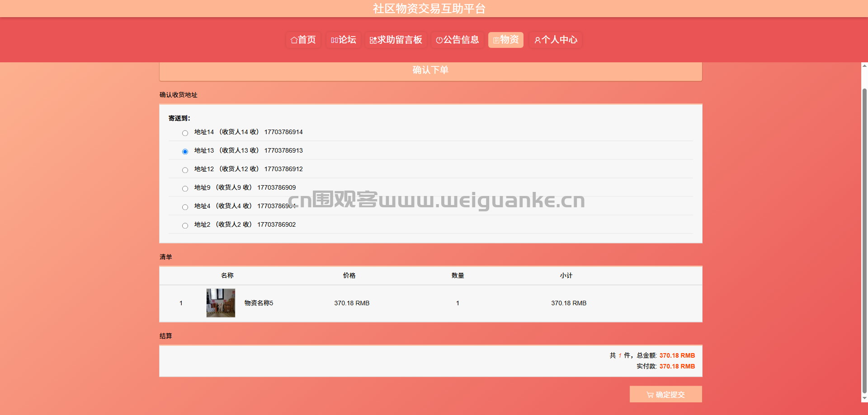
Task: Click the user icon beside 个人中心
Action: pos(538,40)
